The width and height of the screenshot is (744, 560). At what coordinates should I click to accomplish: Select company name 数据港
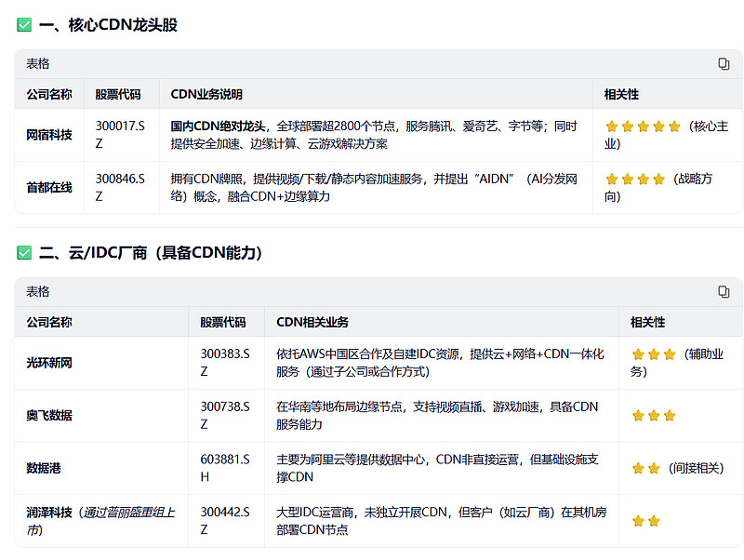click(x=44, y=468)
